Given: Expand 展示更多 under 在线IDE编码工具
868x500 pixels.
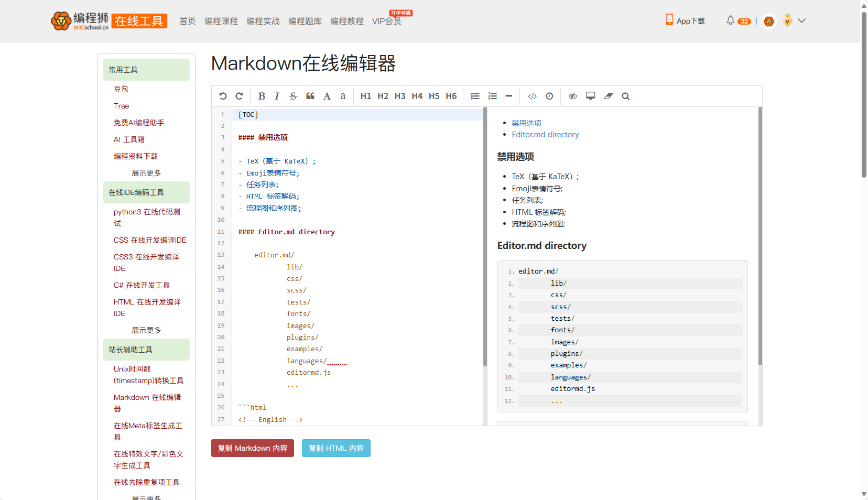Looking at the screenshot, I should (x=146, y=330).
